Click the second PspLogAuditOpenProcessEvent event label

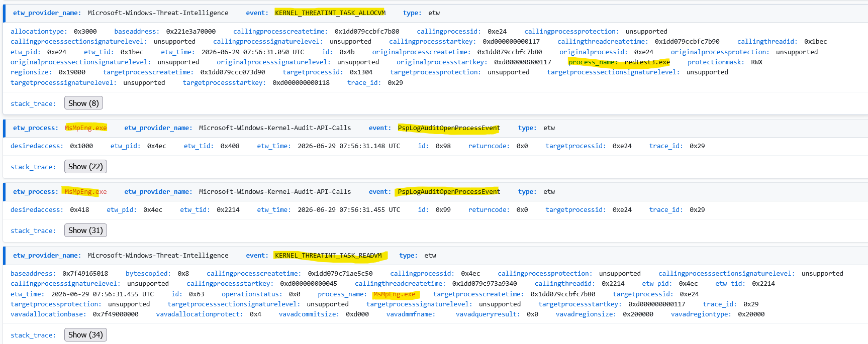[449, 191]
